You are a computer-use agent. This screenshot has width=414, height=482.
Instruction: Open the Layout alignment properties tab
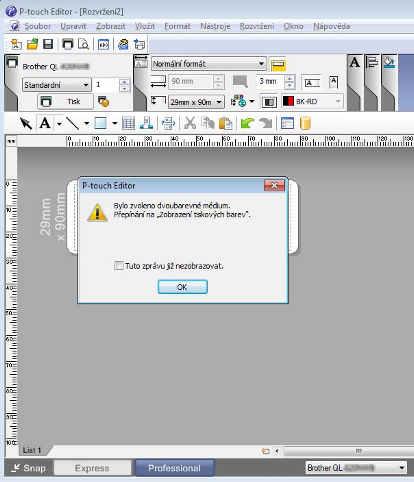click(x=372, y=62)
